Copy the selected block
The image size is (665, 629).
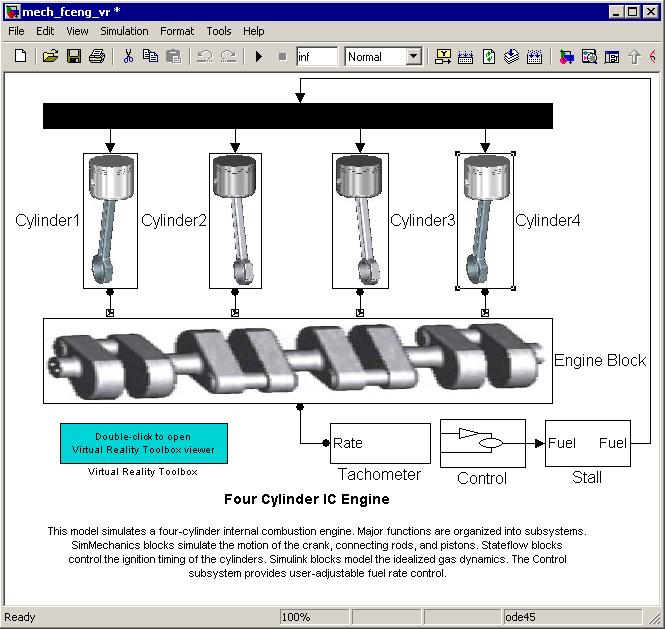(150, 56)
